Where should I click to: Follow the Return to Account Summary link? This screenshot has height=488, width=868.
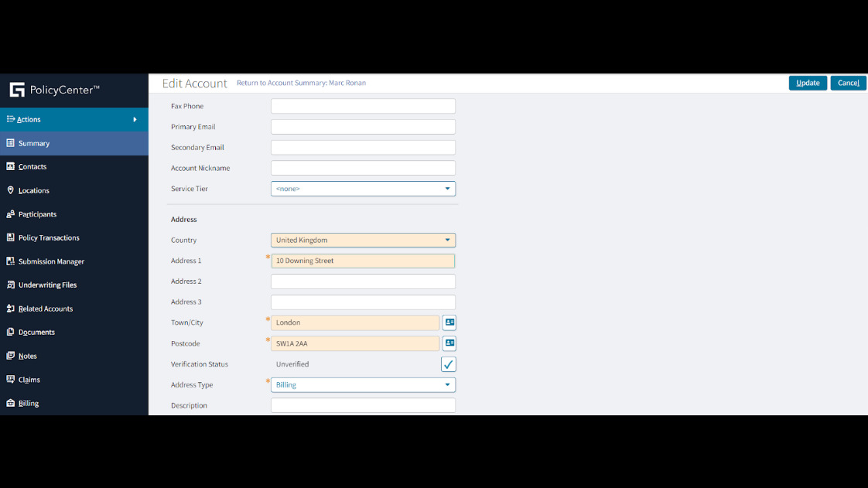coord(301,83)
